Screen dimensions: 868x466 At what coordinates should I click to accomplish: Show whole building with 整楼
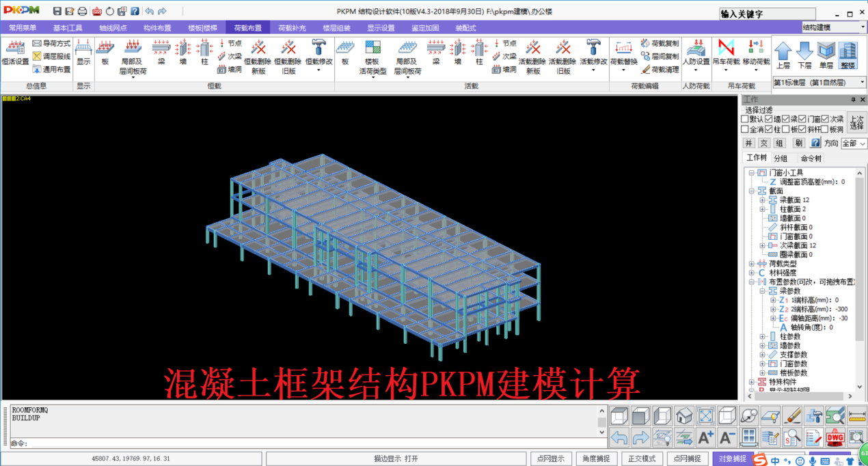pos(848,55)
